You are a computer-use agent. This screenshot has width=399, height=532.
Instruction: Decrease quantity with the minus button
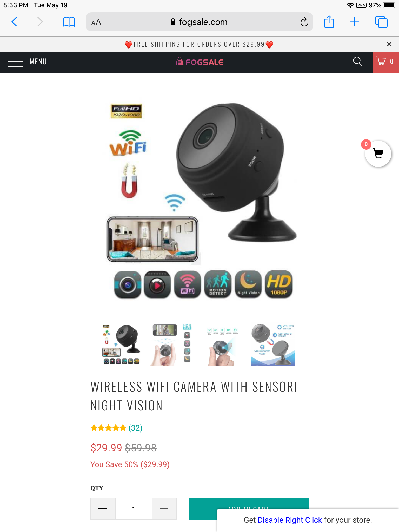(103, 509)
